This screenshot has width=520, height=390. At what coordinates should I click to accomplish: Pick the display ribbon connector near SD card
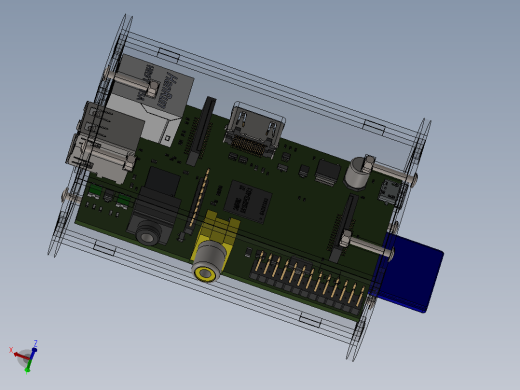(343, 227)
